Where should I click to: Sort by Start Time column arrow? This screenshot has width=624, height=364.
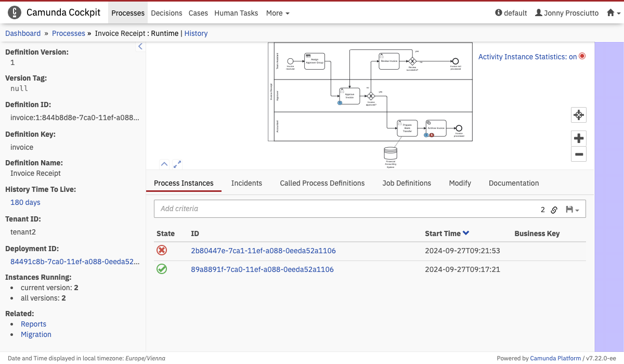(466, 233)
